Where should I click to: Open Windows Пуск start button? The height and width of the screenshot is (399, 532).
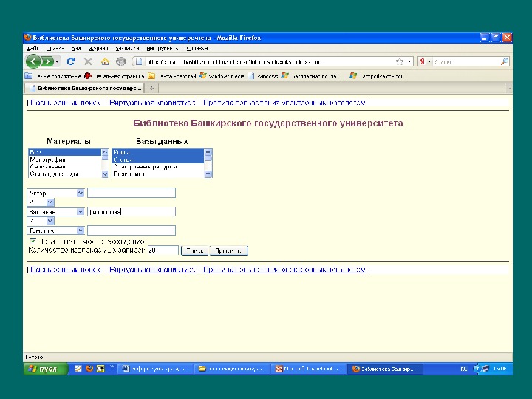point(46,369)
